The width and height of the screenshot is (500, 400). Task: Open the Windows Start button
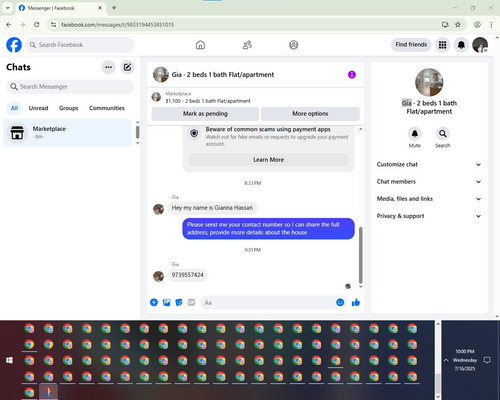[x=9, y=360]
